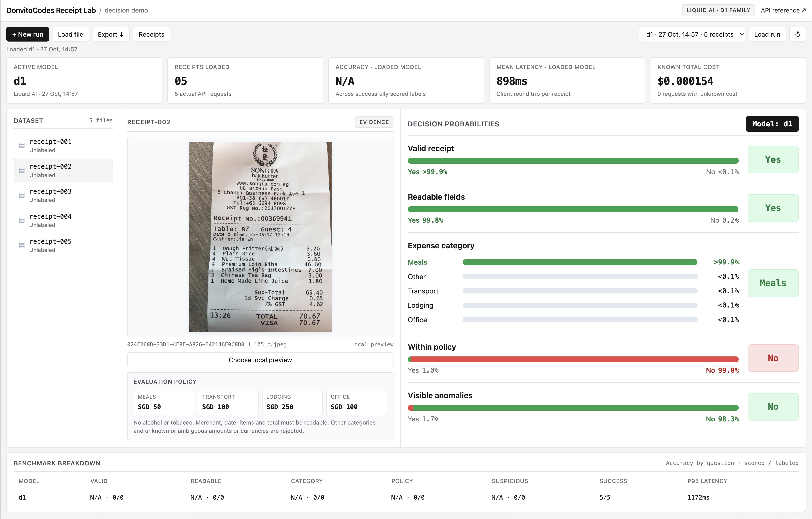Image resolution: width=812 pixels, height=519 pixels.
Task: Click the 1172ms P95 latency cell
Action: [x=698, y=497]
